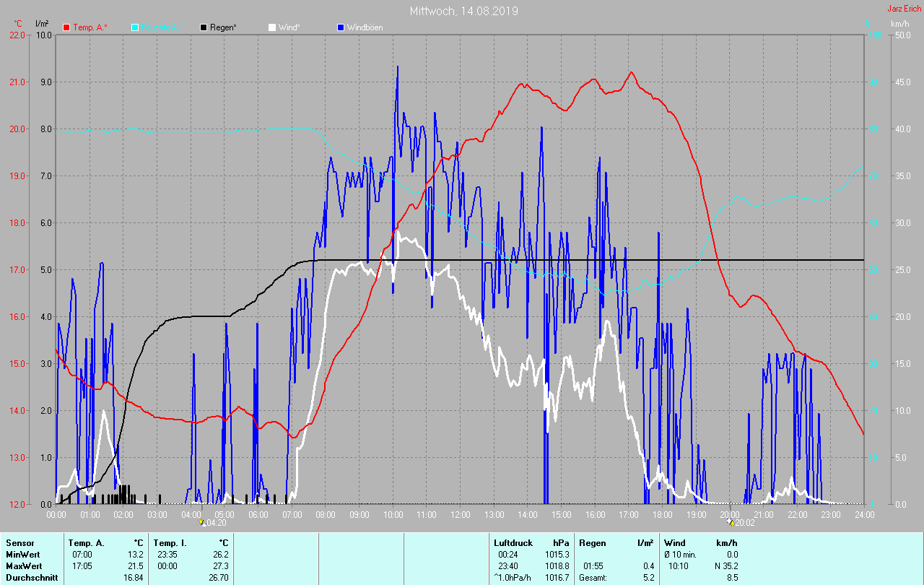This screenshot has height=585, width=924.
Task: Click the Luftdruck column header
Action: 513,542
